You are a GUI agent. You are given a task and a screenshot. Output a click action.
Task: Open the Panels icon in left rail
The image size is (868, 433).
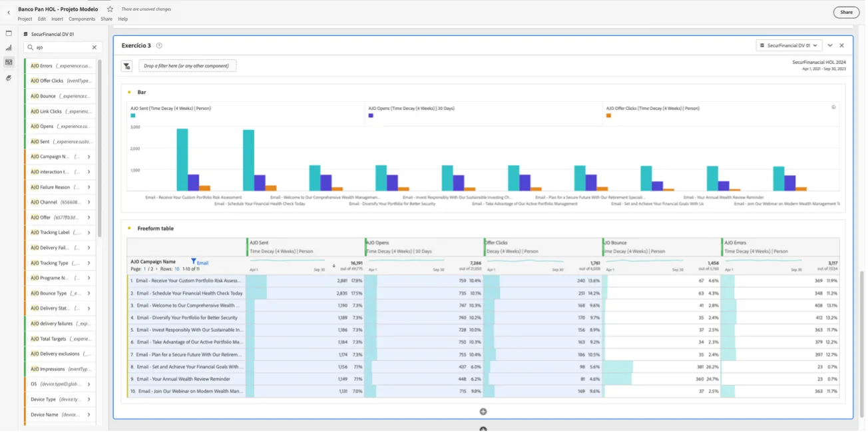point(9,33)
